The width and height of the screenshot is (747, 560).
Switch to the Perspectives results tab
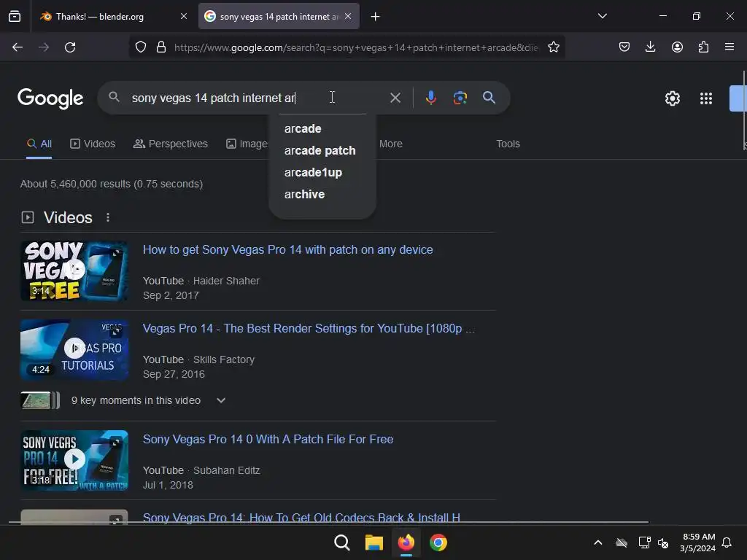(171, 144)
